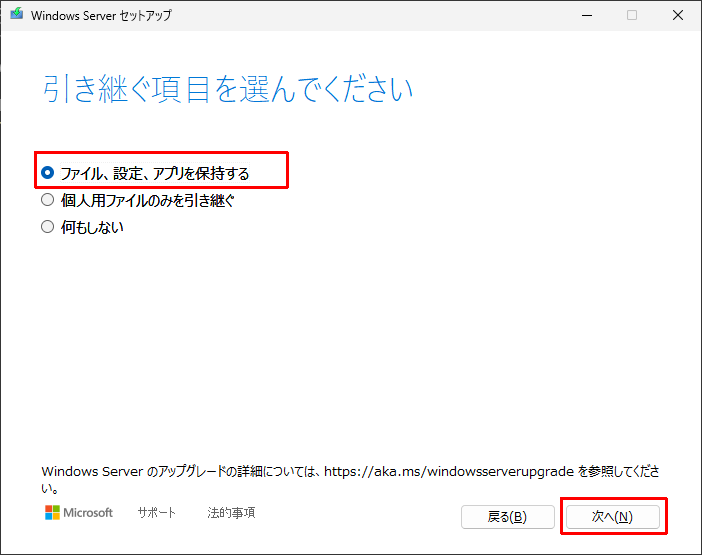Image resolution: width=702 pixels, height=555 pixels.
Task: Open the 法的事項 link
Action: click(x=231, y=512)
